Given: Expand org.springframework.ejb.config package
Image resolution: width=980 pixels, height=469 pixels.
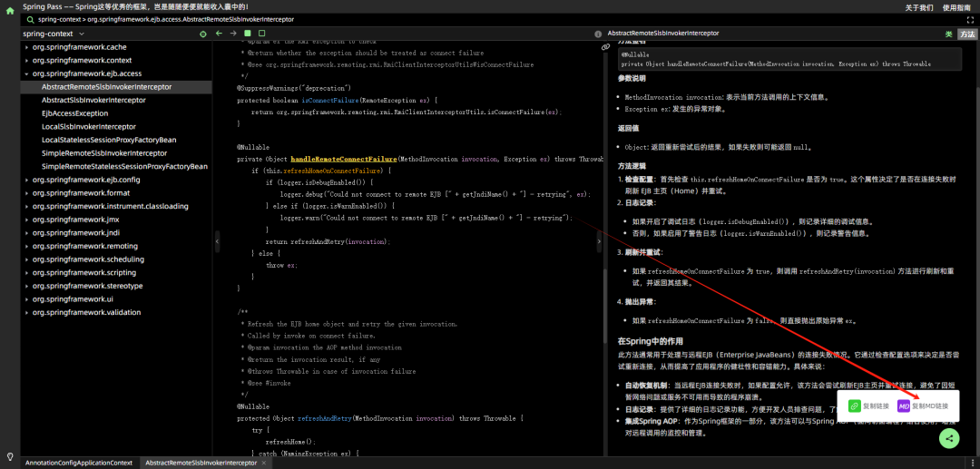Looking at the screenshot, I should pos(25,180).
